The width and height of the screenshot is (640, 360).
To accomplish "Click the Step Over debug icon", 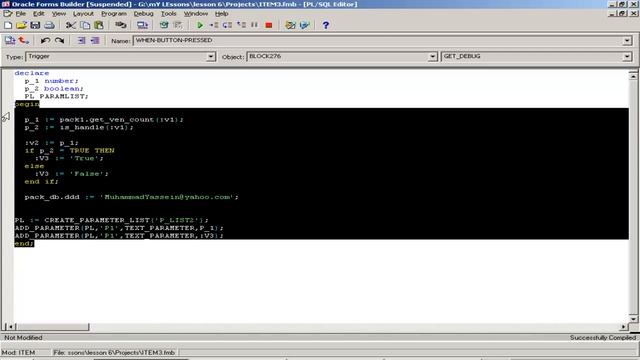I will (227, 25).
